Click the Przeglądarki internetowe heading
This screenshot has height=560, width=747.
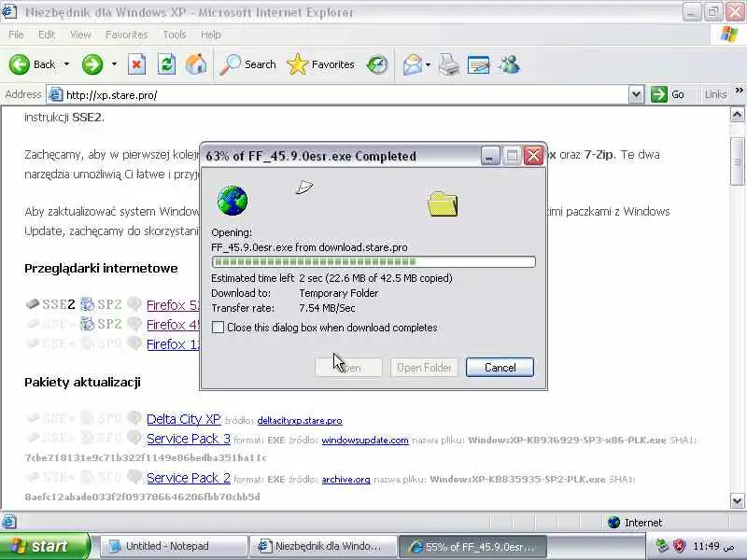tap(101, 268)
